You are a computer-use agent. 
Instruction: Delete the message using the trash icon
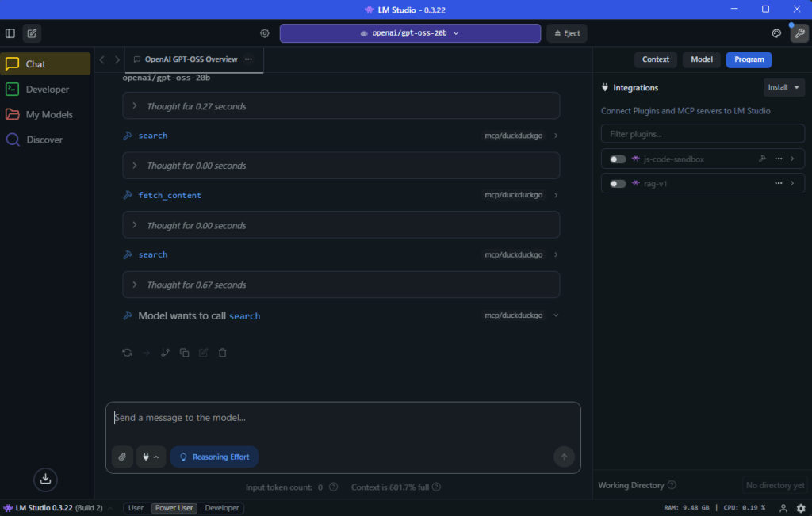pyautogui.click(x=223, y=353)
